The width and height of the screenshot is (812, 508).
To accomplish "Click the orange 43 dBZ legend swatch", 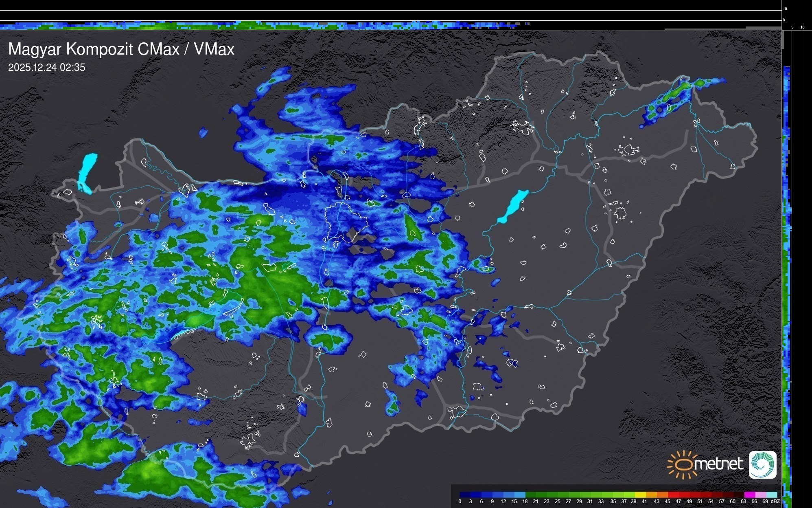I will click(662, 495).
